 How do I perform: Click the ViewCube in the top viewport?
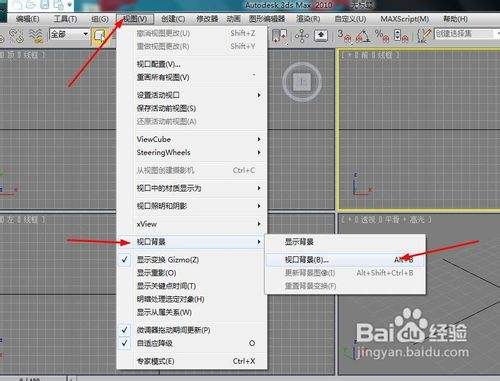pos(302,81)
